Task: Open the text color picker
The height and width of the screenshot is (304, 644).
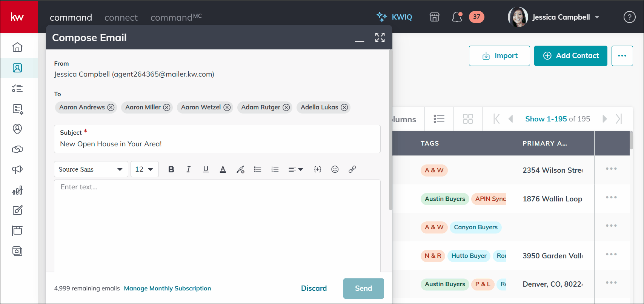Action: tap(223, 169)
